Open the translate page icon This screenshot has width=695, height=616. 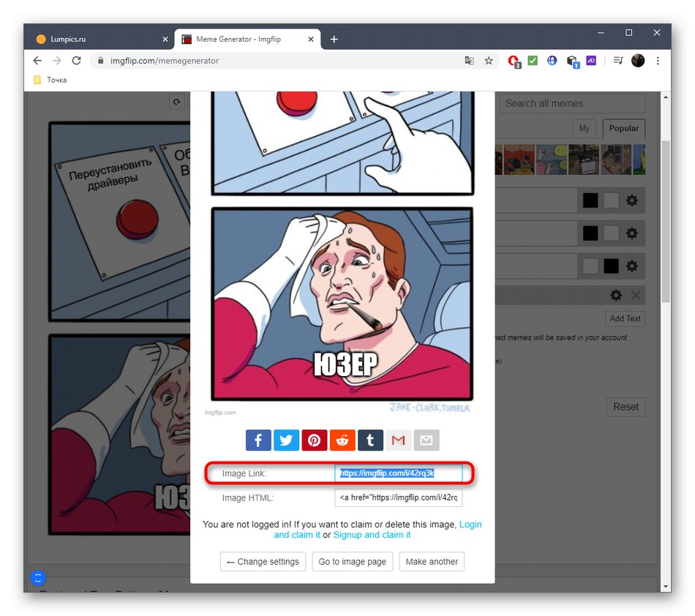(469, 61)
